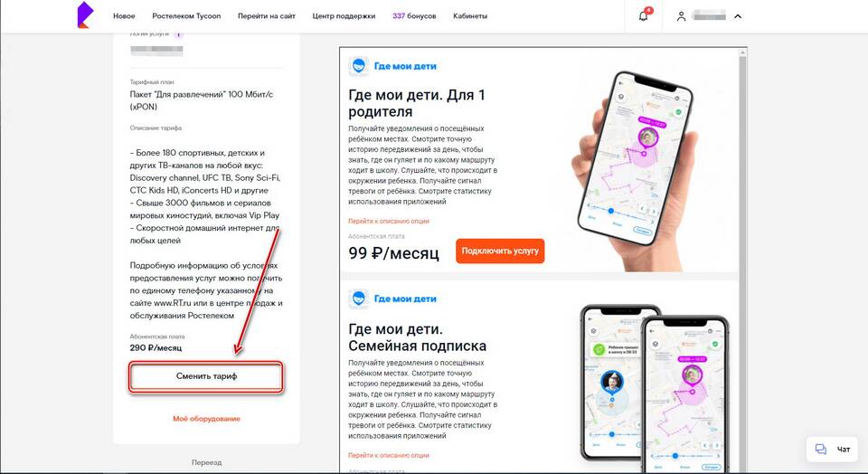Open the Моё оборудование link
This screenshot has width=868, height=474.
(x=206, y=419)
